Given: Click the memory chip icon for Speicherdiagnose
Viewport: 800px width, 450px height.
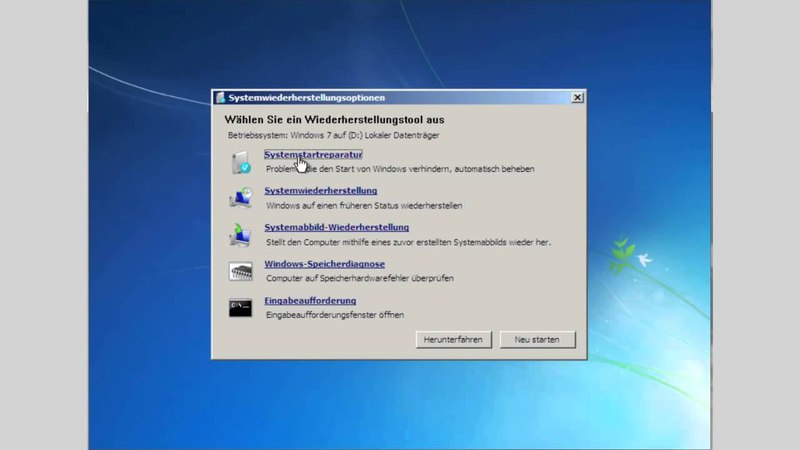Looking at the screenshot, I should [240, 271].
